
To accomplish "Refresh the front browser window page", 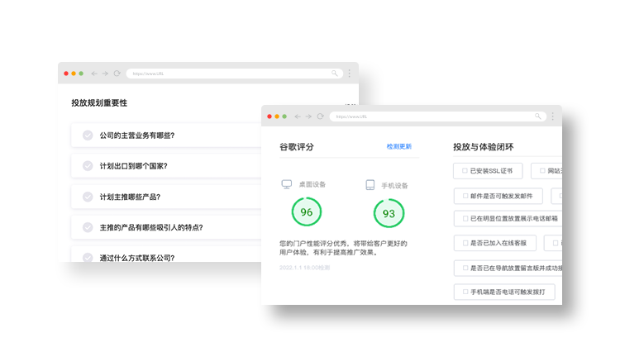I will [x=321, y=116].
